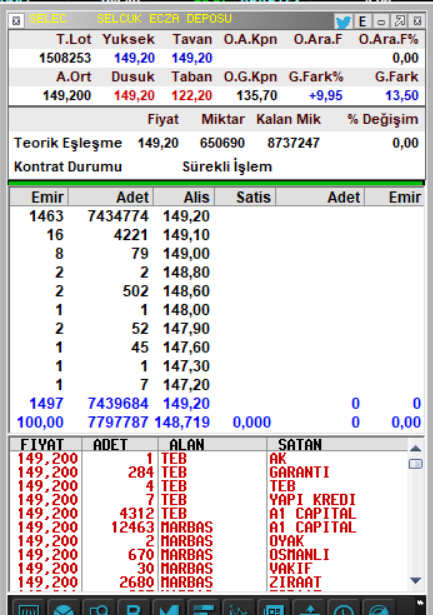Viewport: 433px width, 615px height.
Task: Click Sürekli İşlem status text
Action: click(x=227, y=167)
